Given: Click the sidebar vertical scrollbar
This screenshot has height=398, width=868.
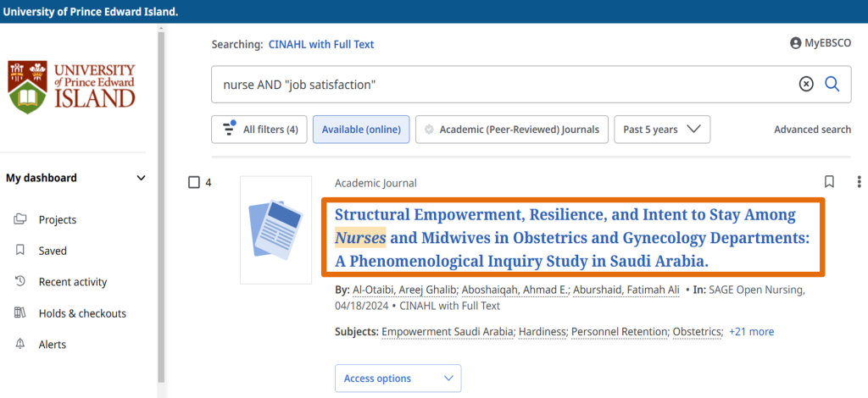Looking at the screenshot, I should [x=161, y=212].
